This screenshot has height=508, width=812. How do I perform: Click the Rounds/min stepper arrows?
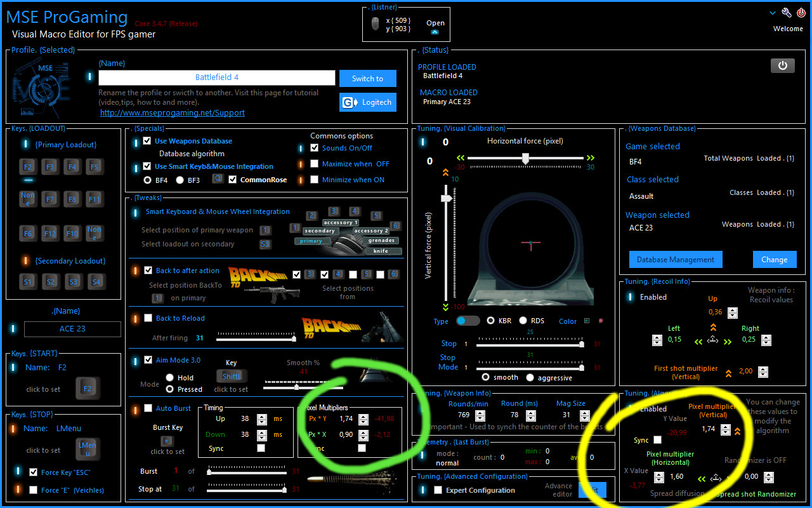point(480,415)
